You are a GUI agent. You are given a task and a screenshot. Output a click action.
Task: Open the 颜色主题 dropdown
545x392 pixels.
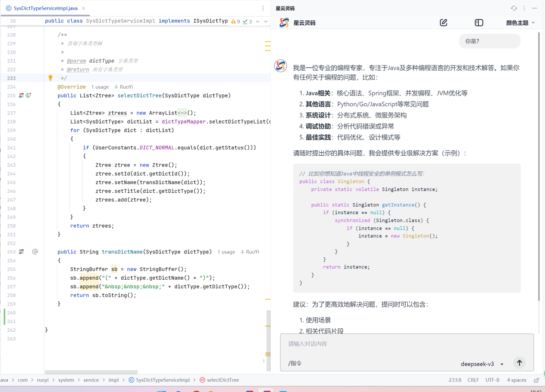[x=520, y=23]
